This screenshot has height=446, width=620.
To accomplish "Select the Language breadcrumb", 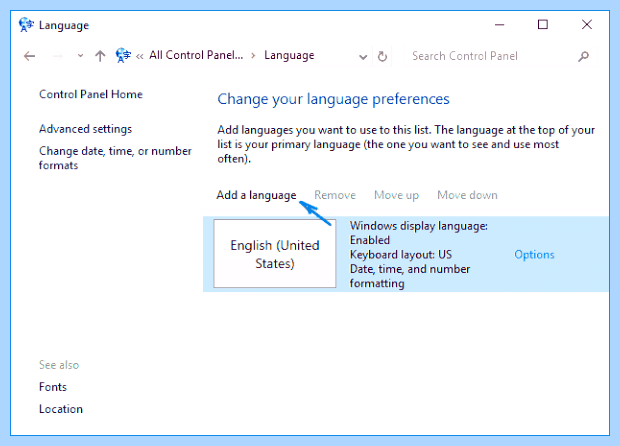I will (289, 55).
